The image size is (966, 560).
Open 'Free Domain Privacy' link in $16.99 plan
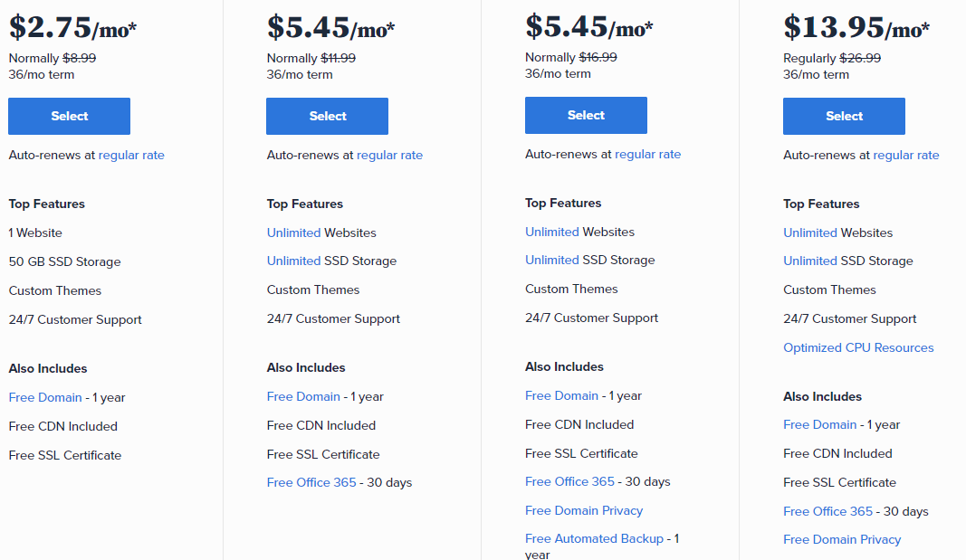[x=584, y=511]
